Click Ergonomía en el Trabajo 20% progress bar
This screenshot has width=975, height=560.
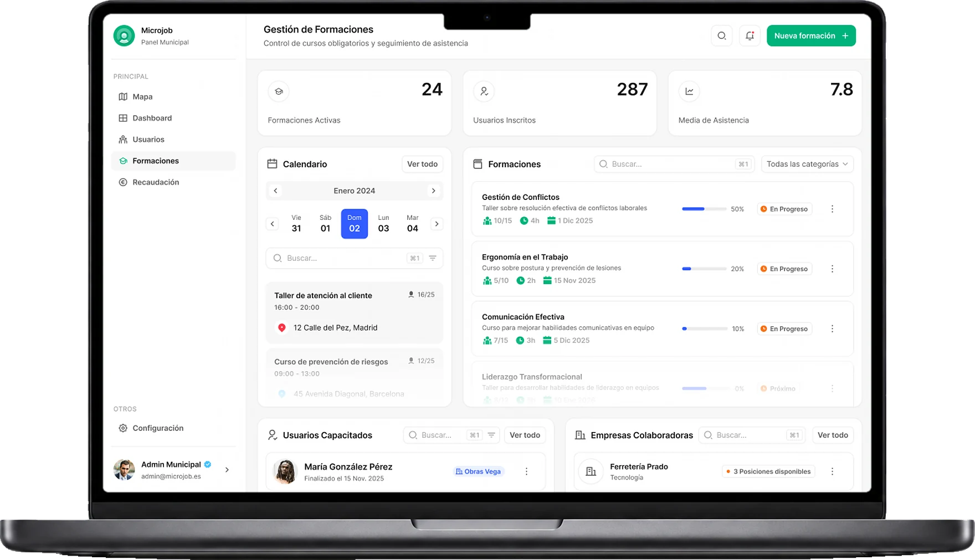pos(704,269)
